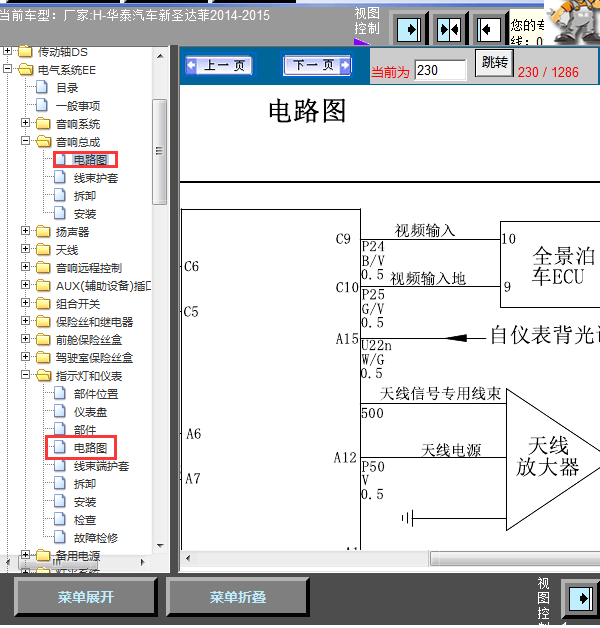Click the 跳转 jump button

coord(494,63)
